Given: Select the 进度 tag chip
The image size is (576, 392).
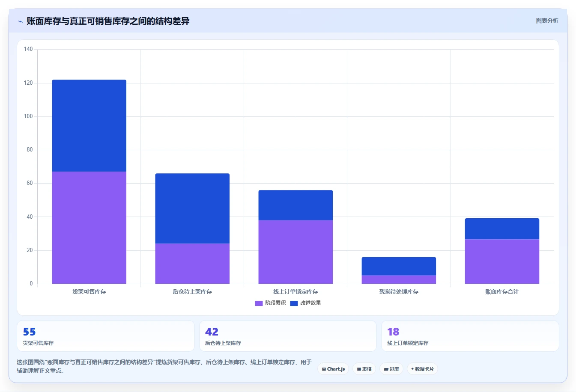Looking at the screenshot, I should [x=391, y=369].
